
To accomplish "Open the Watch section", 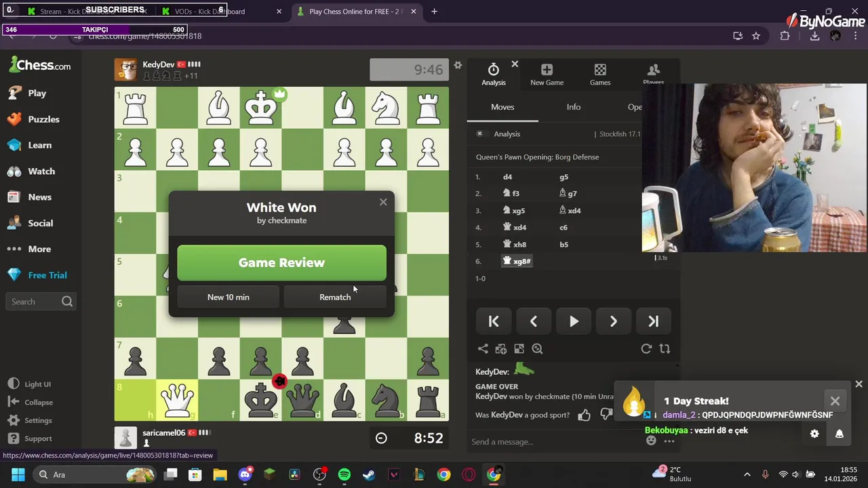I will [x=31, y=171].
